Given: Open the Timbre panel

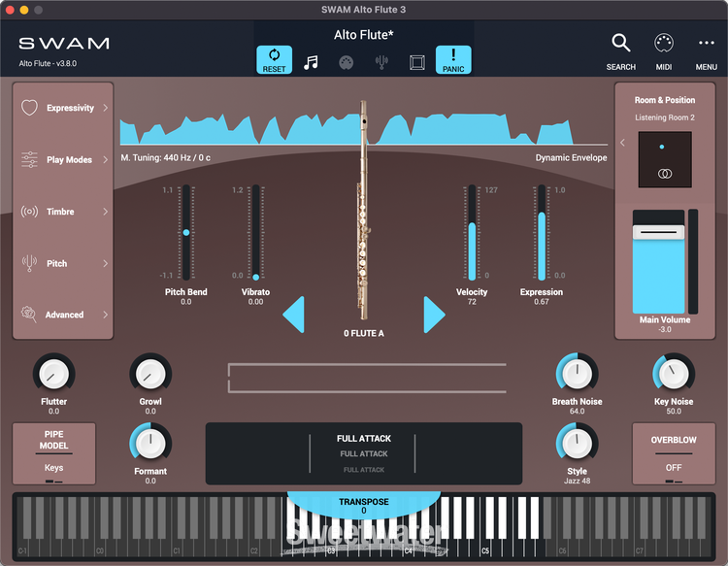Looking at the screenshot, I should point(64,212).
